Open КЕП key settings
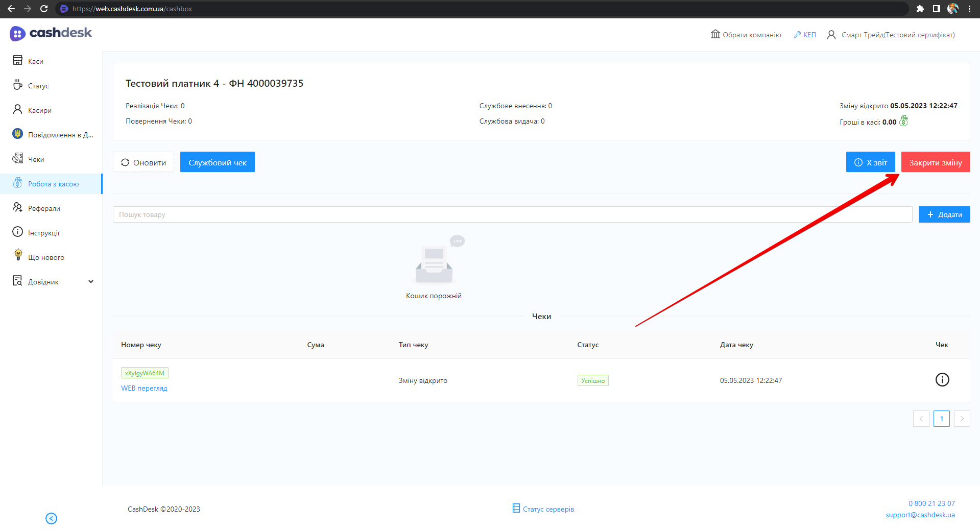The height and width of the screenshot is (531, 980). (805, 35)
